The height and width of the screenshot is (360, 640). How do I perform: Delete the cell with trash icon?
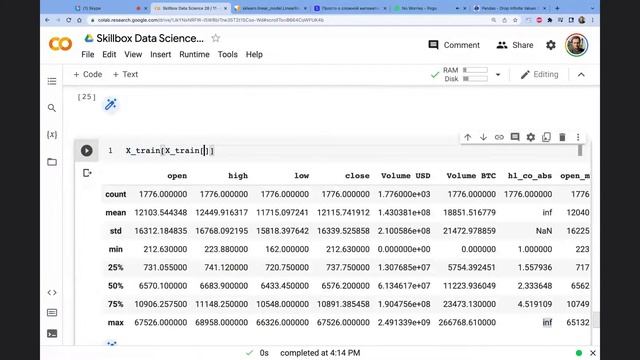tap(562, 137)
